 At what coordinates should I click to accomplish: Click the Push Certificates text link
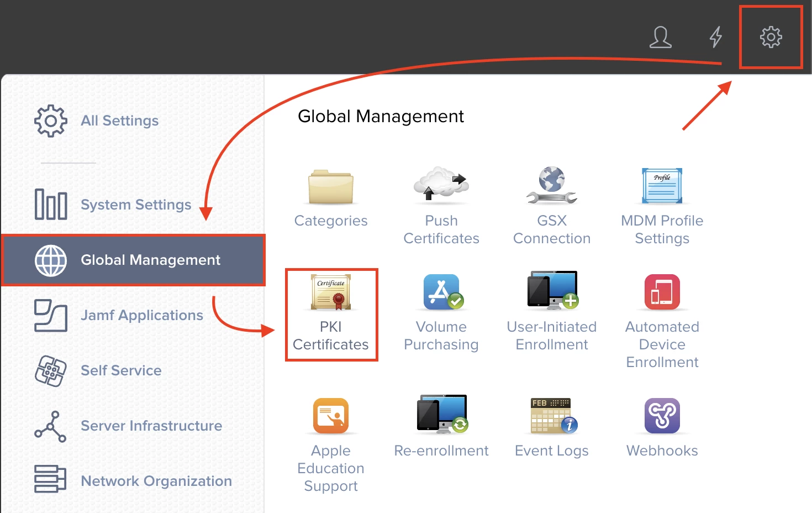click(x=441, y=229)
